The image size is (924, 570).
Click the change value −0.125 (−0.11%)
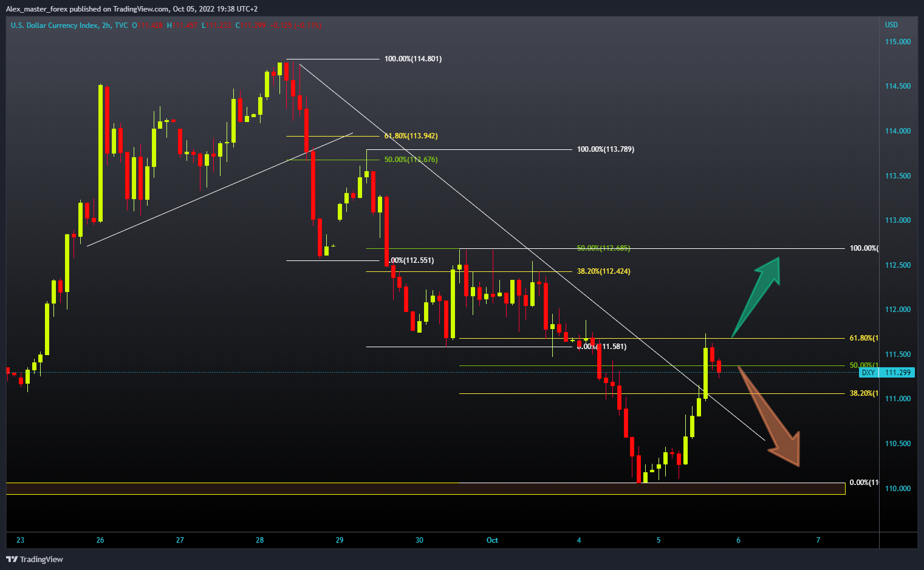tap(296, 25)
